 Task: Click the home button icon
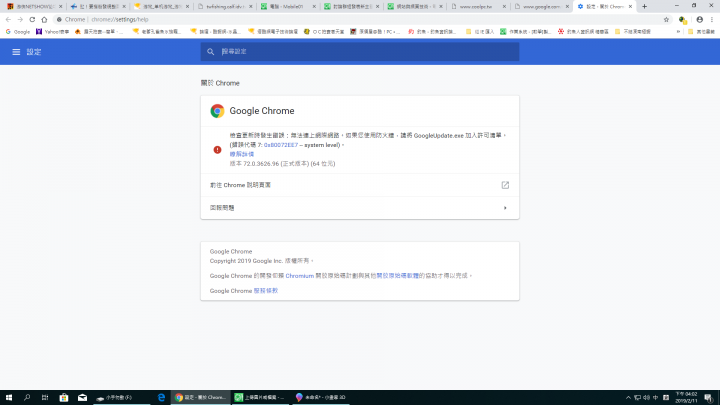coord(44,19)
